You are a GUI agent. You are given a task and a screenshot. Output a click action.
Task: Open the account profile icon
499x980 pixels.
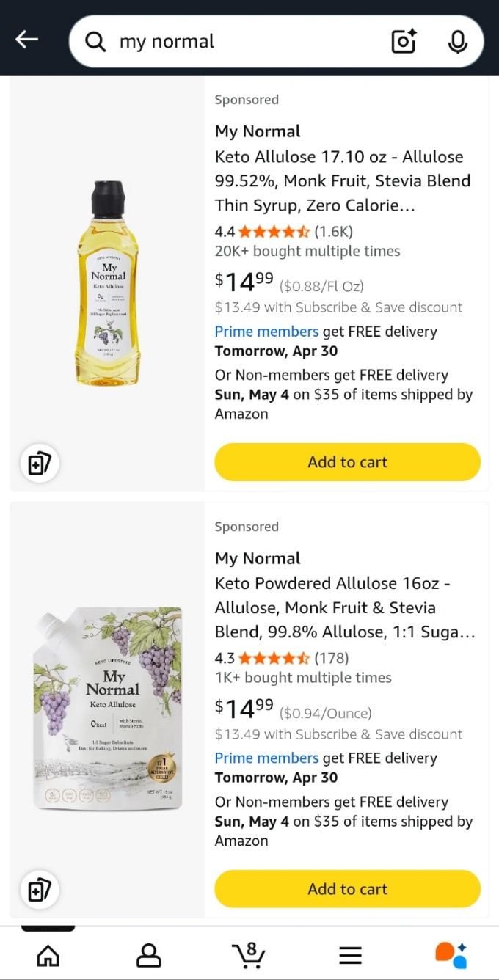(149, 954)
